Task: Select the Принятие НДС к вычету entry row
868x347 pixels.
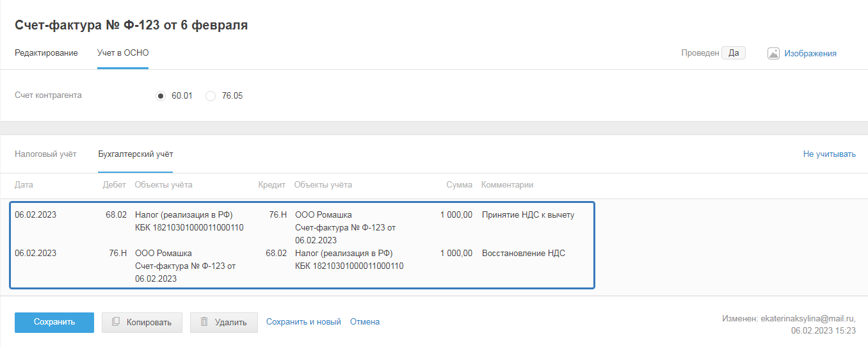Action: coord(301,222)
